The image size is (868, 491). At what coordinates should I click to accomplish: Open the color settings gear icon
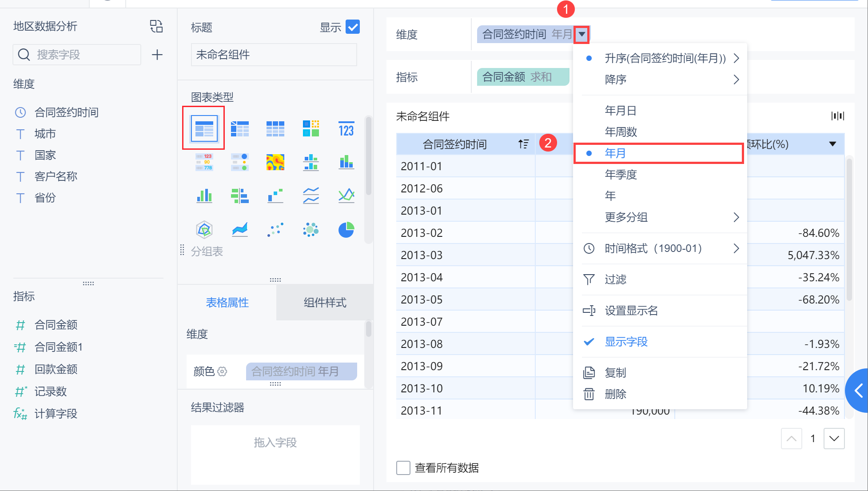(223, 371)
